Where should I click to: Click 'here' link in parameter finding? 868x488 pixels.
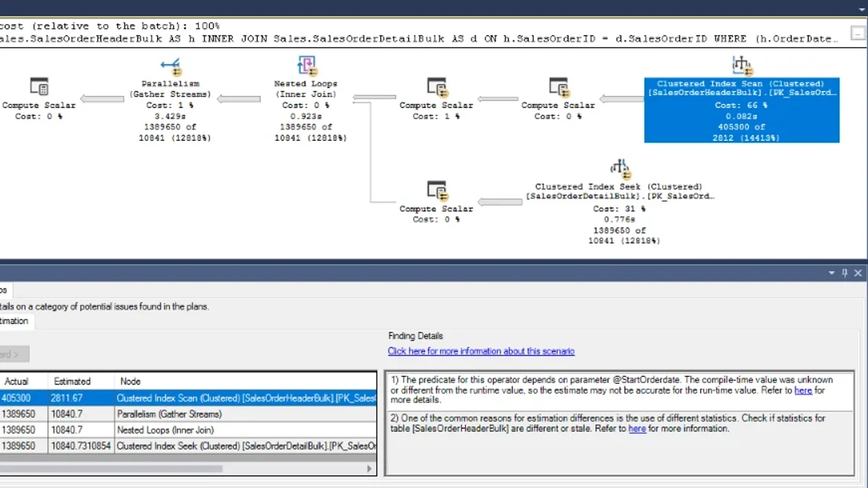coord(803,390)
